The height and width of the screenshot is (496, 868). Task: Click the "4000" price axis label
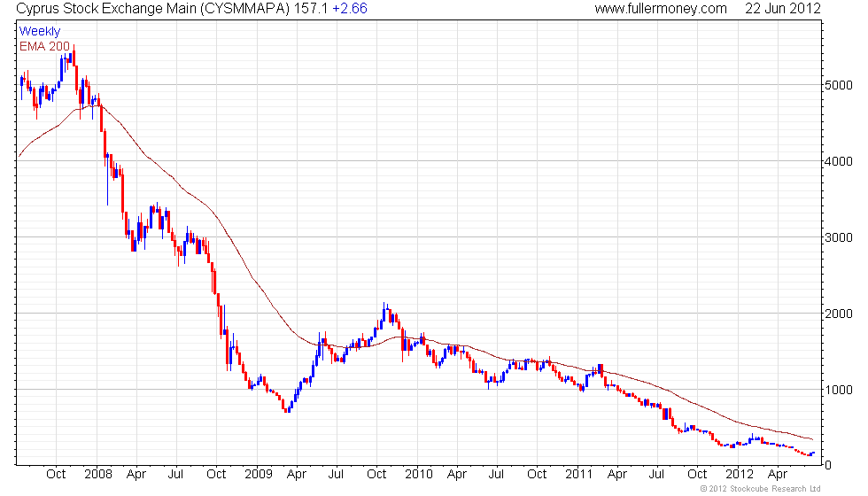point(838,161)
